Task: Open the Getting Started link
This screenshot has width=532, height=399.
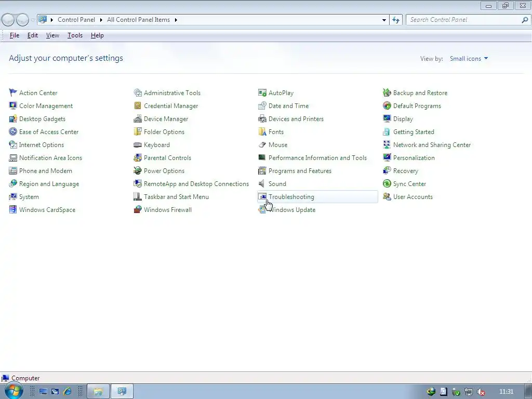Action: click(x=414, y=132)
